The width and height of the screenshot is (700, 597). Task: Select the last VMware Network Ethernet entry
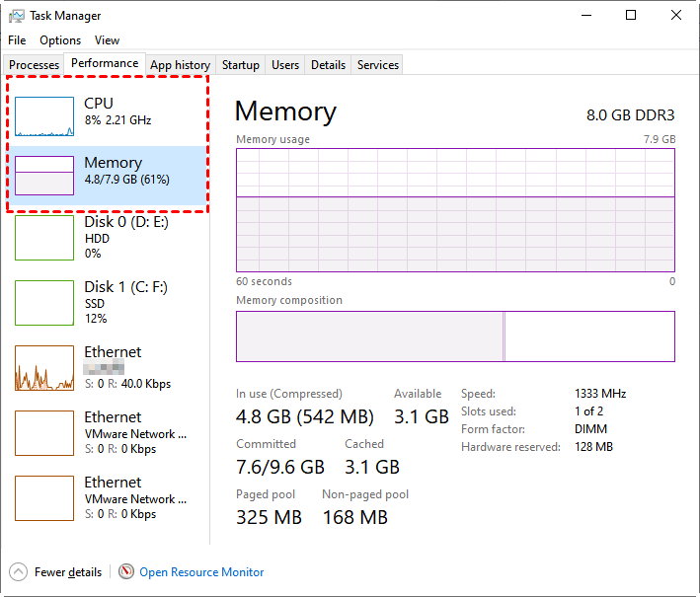(x=108, y=498)
